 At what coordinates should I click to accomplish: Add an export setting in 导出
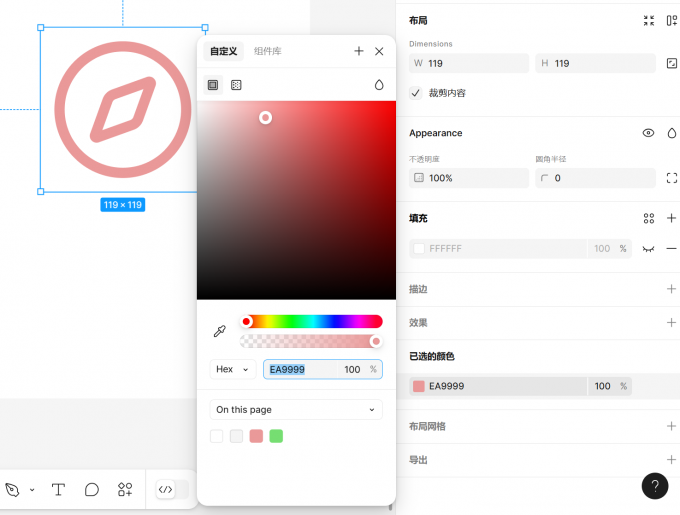coord(671,460)
